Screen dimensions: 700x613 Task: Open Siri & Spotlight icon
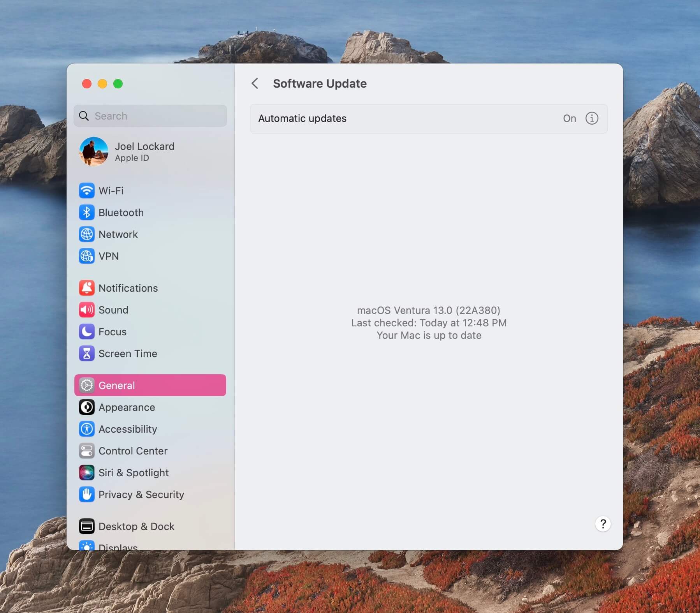pyautogui.click(x=86, y=472)
